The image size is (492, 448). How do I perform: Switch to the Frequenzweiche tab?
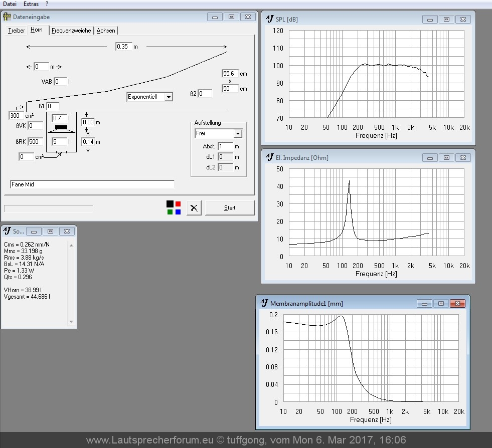point(71,31)
